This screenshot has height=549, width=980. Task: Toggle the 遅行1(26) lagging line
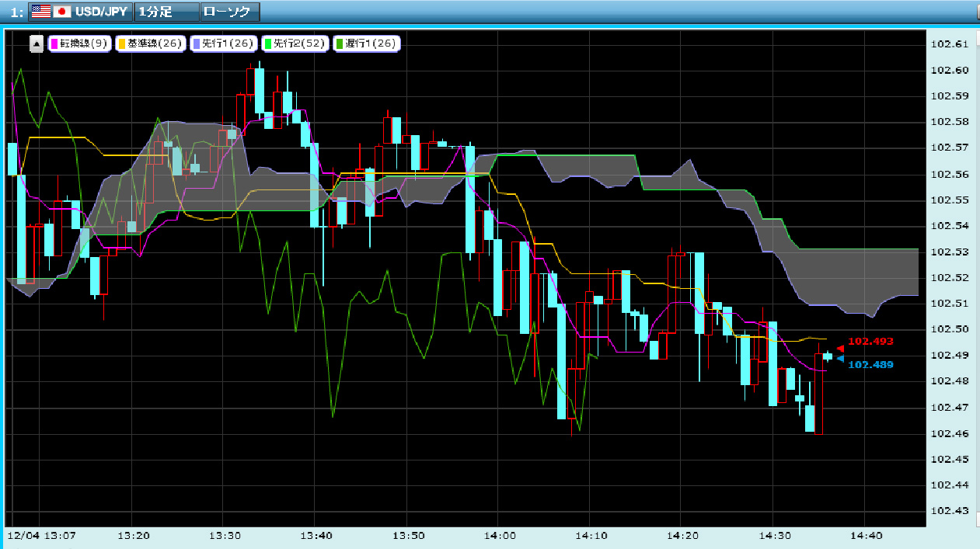coord(366,44)
